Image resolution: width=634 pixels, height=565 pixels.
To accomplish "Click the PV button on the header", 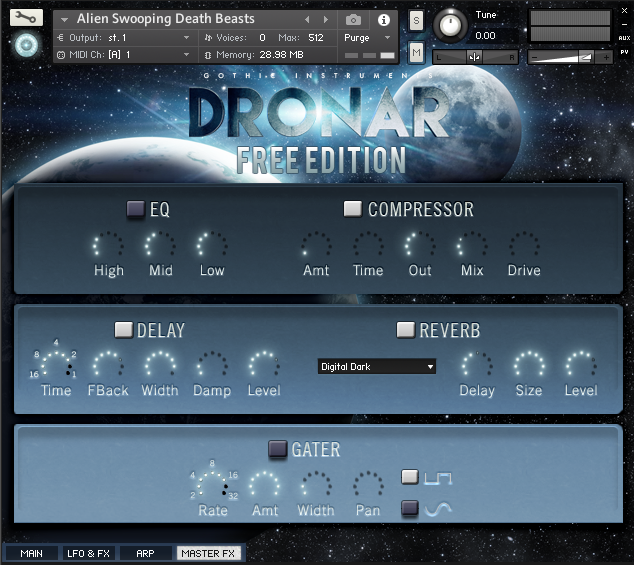I will 624,52.
